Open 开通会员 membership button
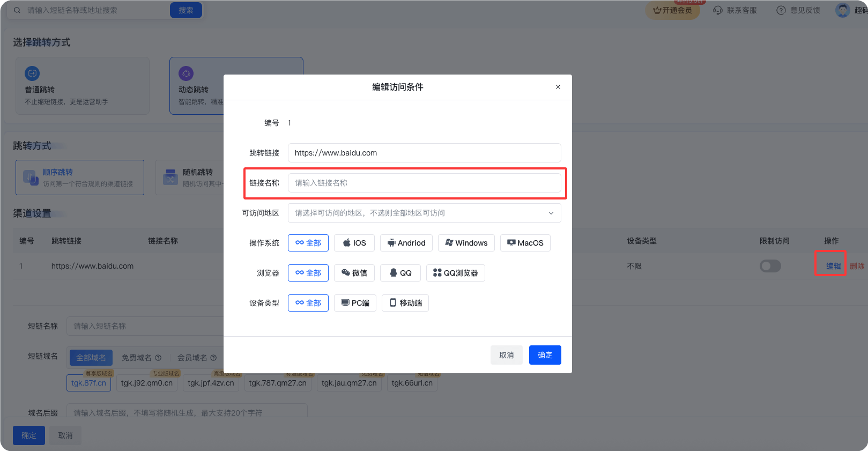Image resolution: width=868 pixels, height=451 pixels. (x=672, y=10)
